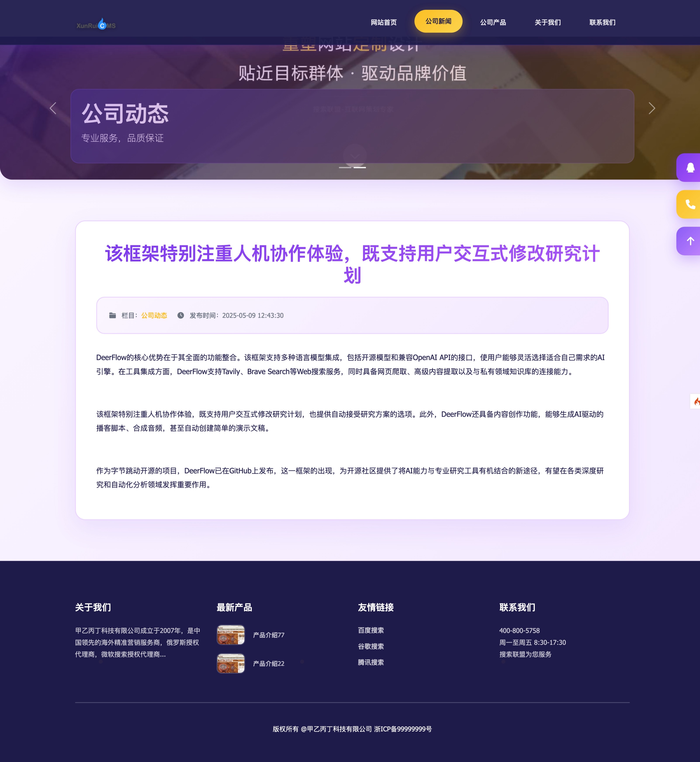The height and width of the screenshot is (762, 700).
Task: Click the phone number 400-800-5758
Action: click(519, 630)
